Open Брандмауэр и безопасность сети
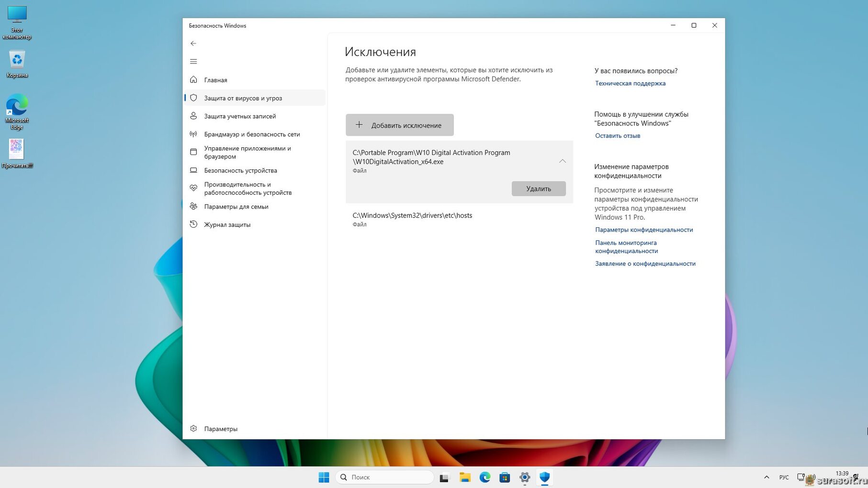This screenshot has width=868, height=488. pyautogui.click(x=252, y=134)
